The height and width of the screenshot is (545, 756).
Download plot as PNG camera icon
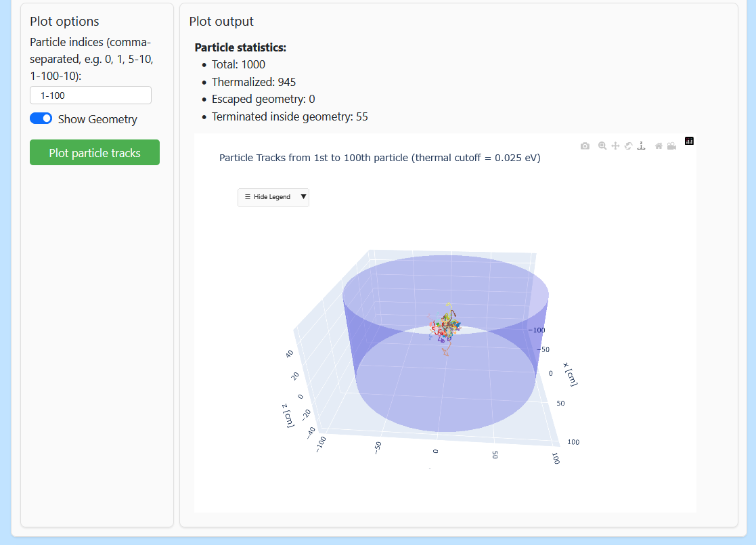(585, 146)
